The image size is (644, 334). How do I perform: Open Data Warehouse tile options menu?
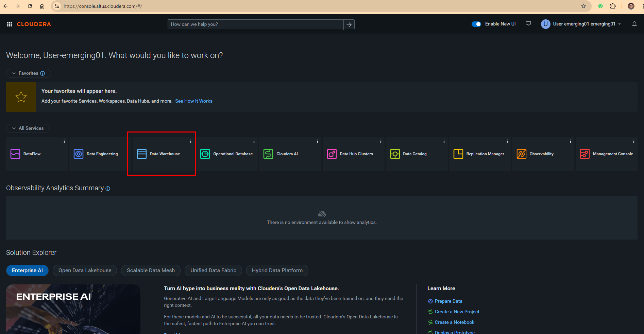191,141
